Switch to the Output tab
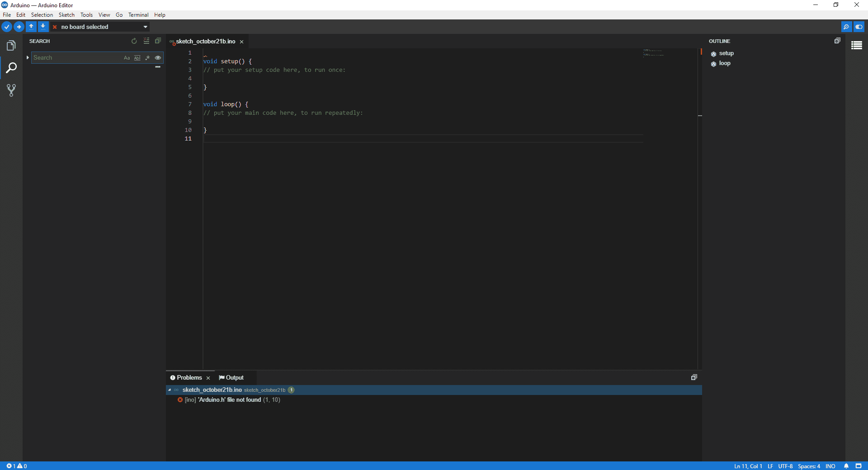The height and width of the screenshot is (470, 868). pyautogui.click(x=231, y=378)
